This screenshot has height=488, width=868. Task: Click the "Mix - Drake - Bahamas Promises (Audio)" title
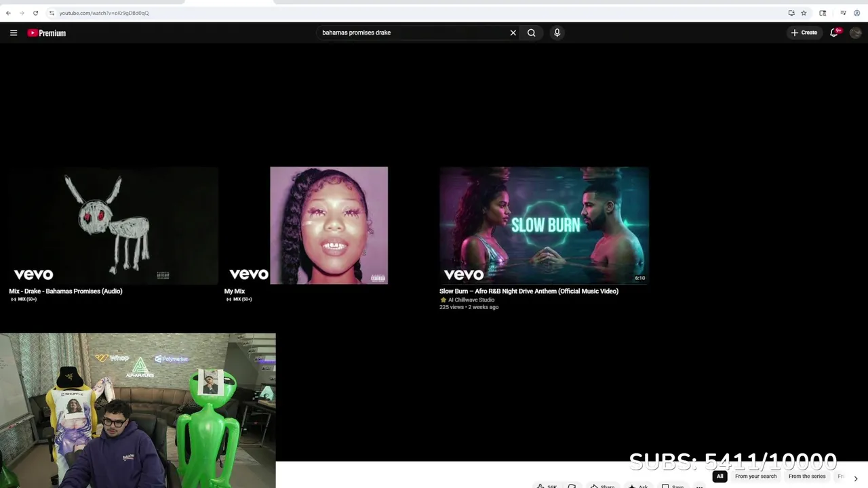click(x=66, y=291)
